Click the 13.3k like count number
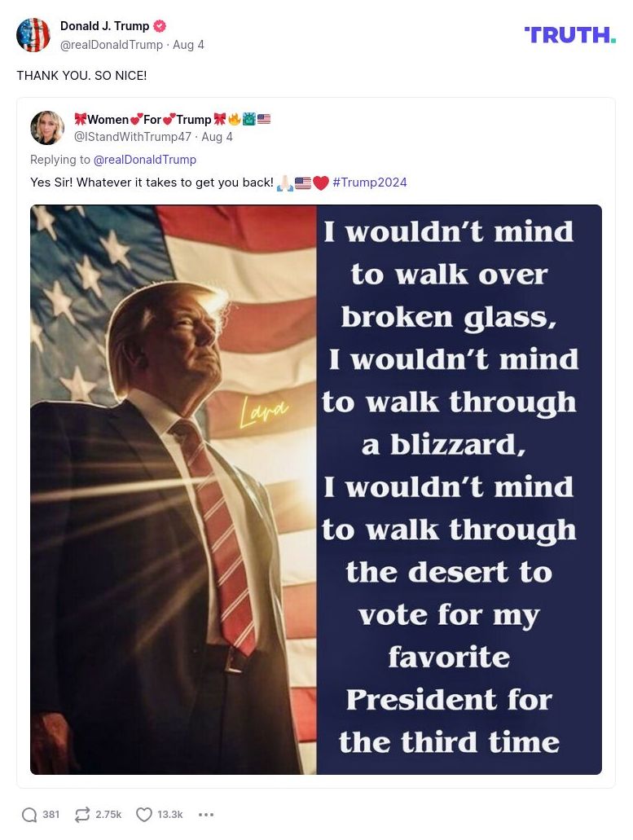This screenshot has height=840, width=633. pyautogui.click(x=169, y=814)
